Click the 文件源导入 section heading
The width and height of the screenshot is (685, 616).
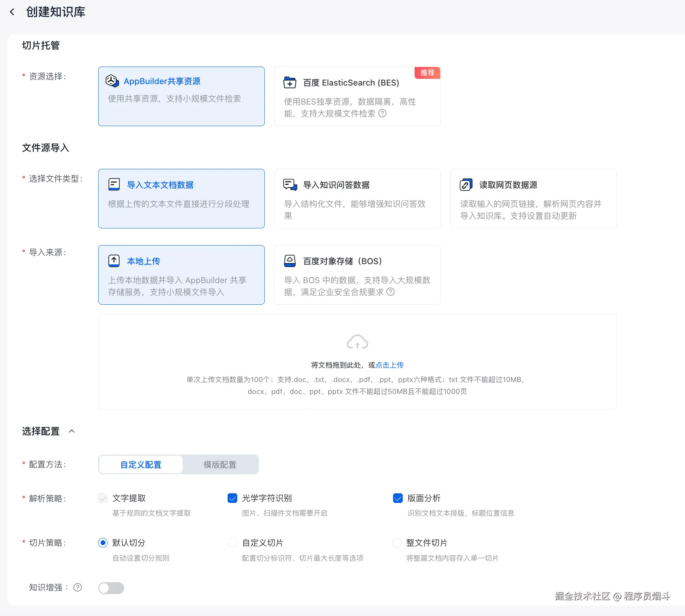(x=46, y=148)
